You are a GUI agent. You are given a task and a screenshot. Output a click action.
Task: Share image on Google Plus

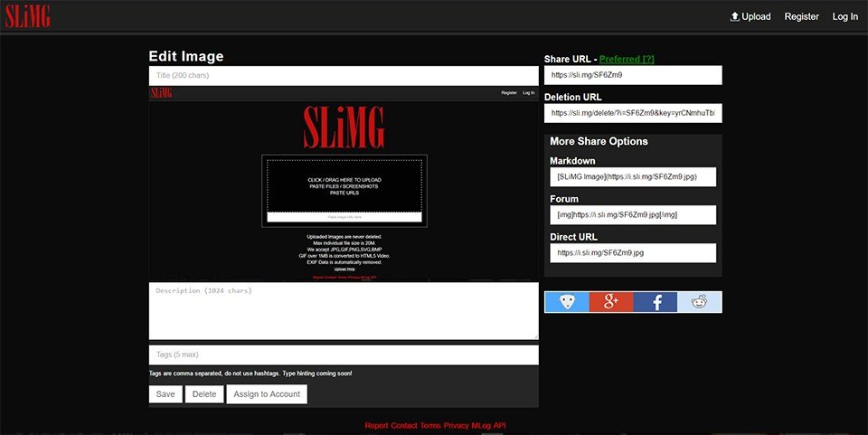610,302
